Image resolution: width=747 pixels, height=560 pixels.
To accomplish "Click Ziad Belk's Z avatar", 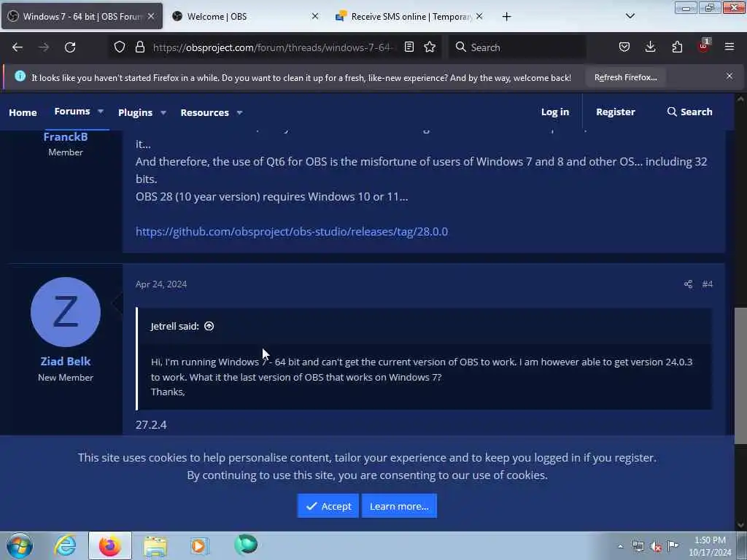I will 66,312.
